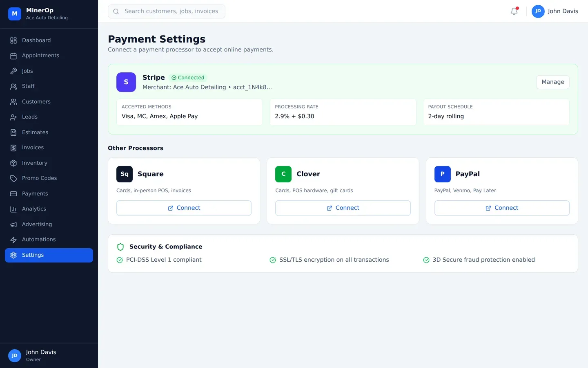588x368 pixels.
Task: Select the Automations menu item
Action: coord(39,240)
